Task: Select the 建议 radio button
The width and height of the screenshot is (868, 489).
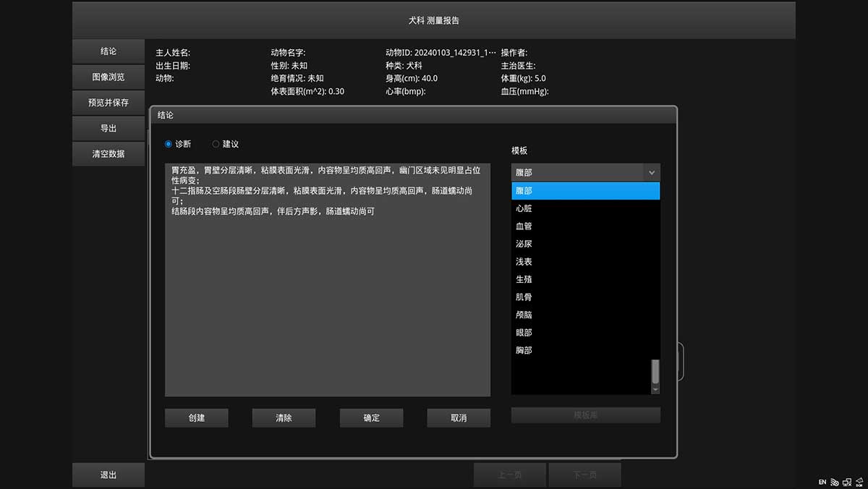Action: (216, 144)
